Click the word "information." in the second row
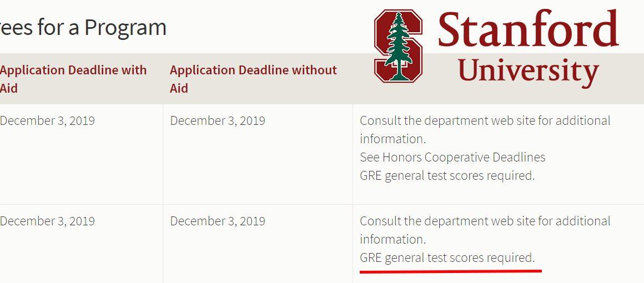 tap(393, 239)
